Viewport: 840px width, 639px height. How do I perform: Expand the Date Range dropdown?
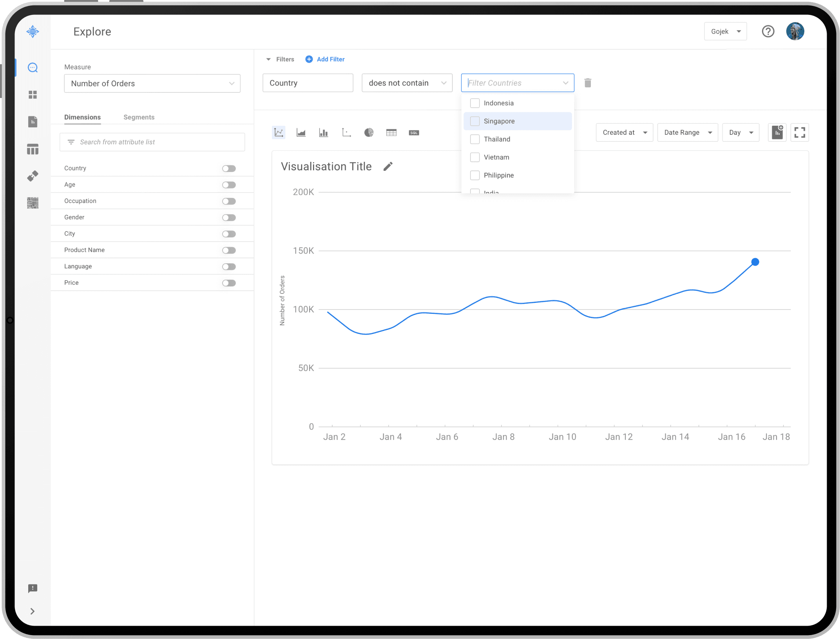[x=687, y=132]
